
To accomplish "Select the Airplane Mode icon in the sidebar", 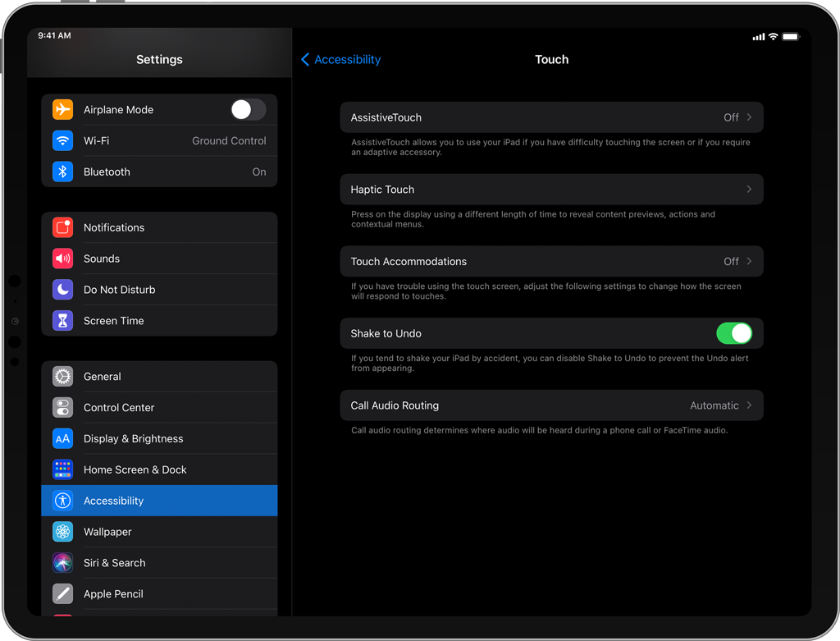I will pos(62,109).
